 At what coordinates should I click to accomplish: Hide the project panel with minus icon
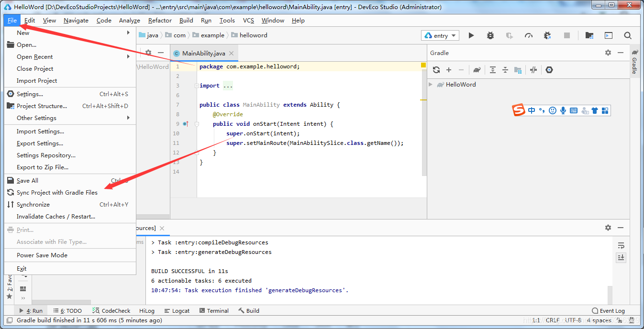pyautogui.click(x=161, y=53)
